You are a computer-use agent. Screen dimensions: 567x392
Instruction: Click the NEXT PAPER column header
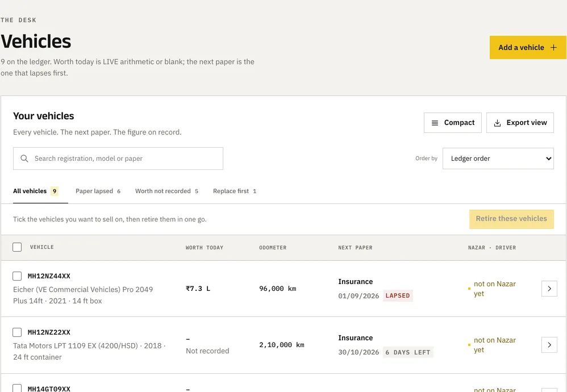pos(355,248)
